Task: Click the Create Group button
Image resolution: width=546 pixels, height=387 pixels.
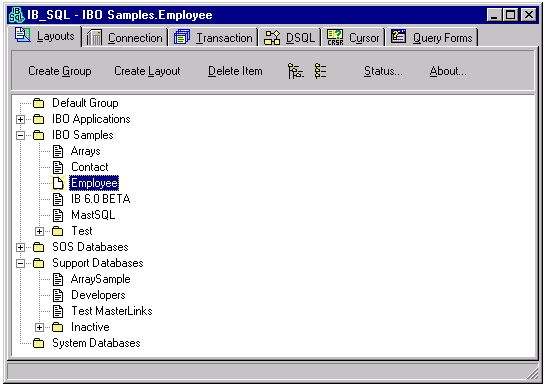Action: point(60,71)
